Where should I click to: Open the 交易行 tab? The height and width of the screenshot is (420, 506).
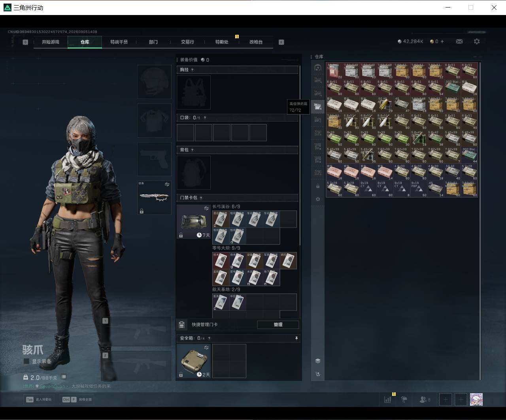pos(187,42)
